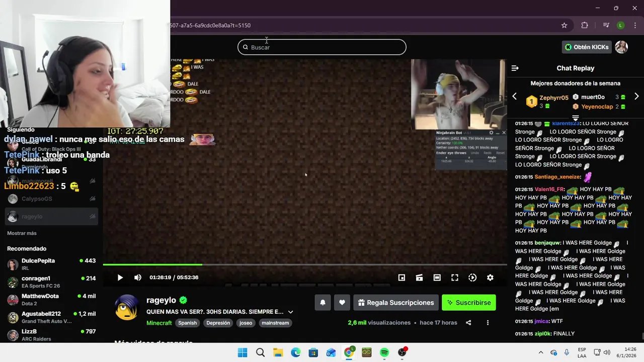Screen dimensions: 644x362
Task: Open chat user Valen16_FR
Action: coord(549,190)
